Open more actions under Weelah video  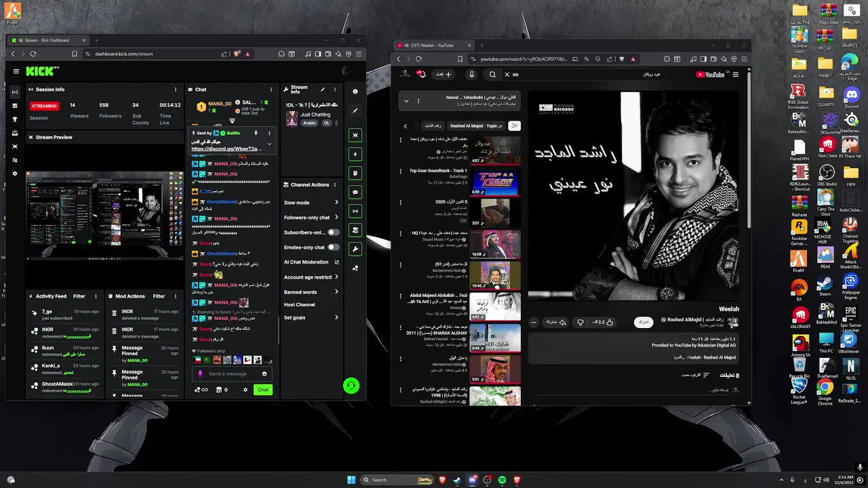click(534, 322)
